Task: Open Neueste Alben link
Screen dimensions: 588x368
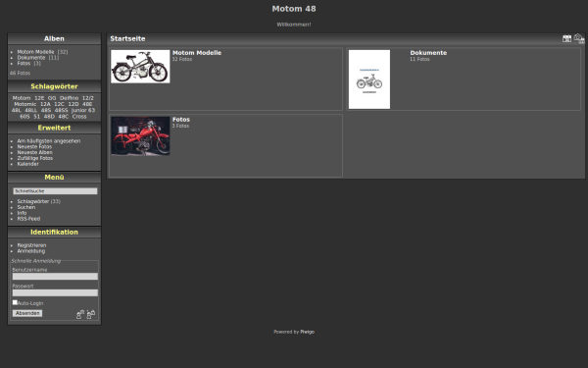Action: tap(35, 152)
